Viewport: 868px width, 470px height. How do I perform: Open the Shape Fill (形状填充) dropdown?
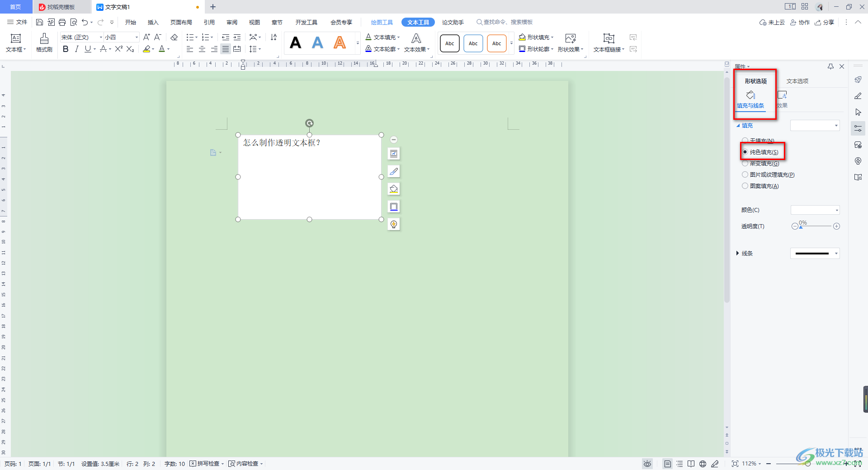(x=536, y=37)
